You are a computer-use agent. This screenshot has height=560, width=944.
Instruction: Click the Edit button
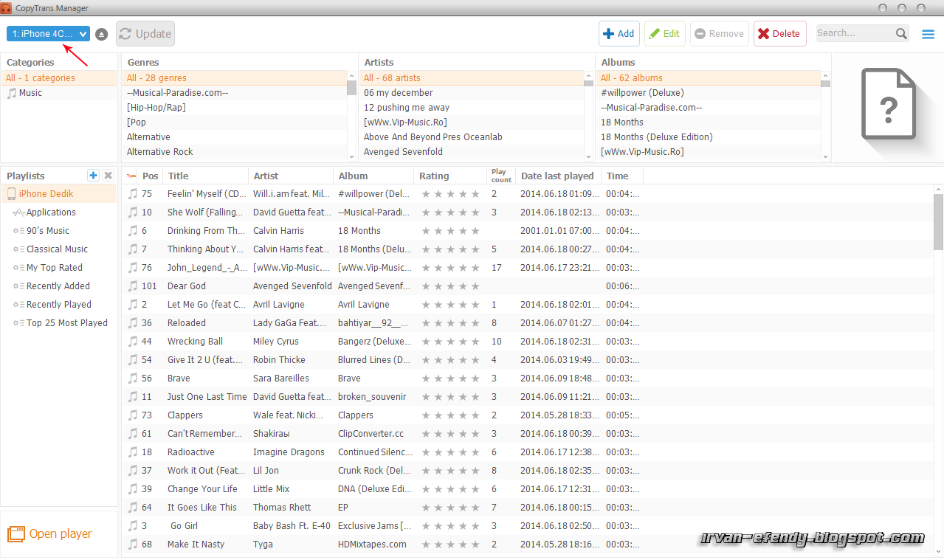[x=665, y=34]
